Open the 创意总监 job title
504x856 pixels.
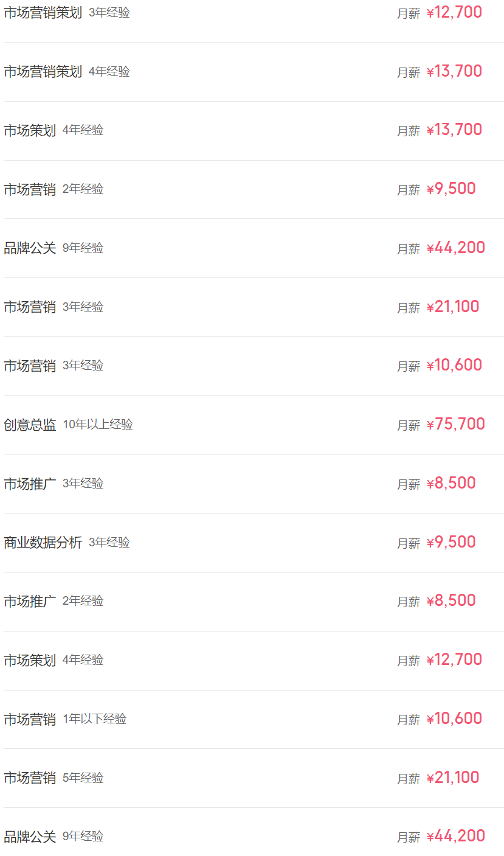click(x=30, y=425)
